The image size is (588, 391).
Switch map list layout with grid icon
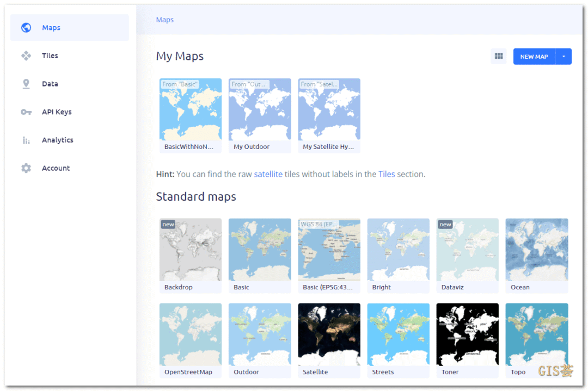point(499,56)
